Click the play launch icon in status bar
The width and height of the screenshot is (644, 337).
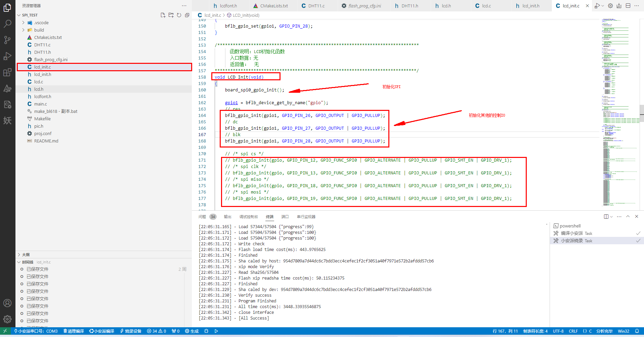pyautogui.click(x=216, y=331)
